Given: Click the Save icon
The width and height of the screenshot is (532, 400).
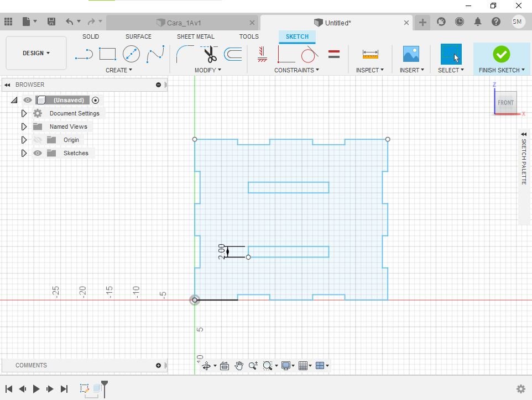Looking at the screenshot, I should (51, 22).
